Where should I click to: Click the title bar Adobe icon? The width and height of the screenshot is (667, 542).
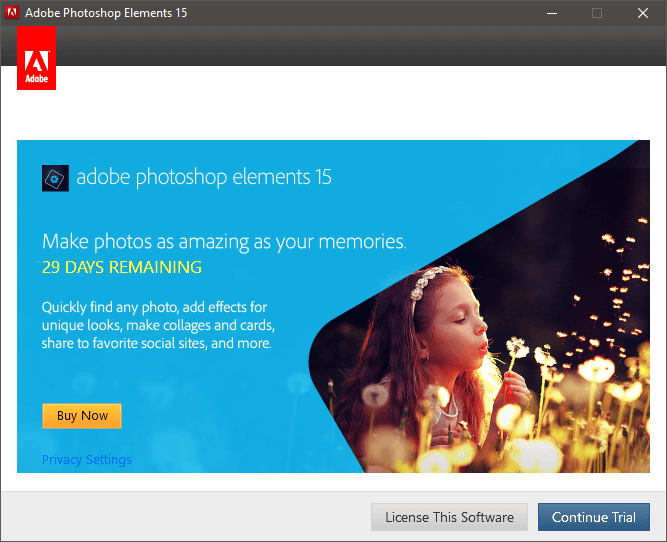(x=12, y=12)
